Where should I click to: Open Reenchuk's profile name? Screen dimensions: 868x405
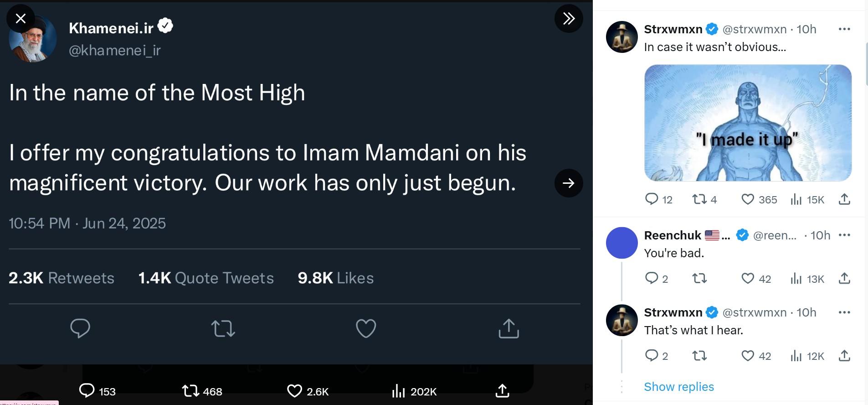(x=673, y=235)
